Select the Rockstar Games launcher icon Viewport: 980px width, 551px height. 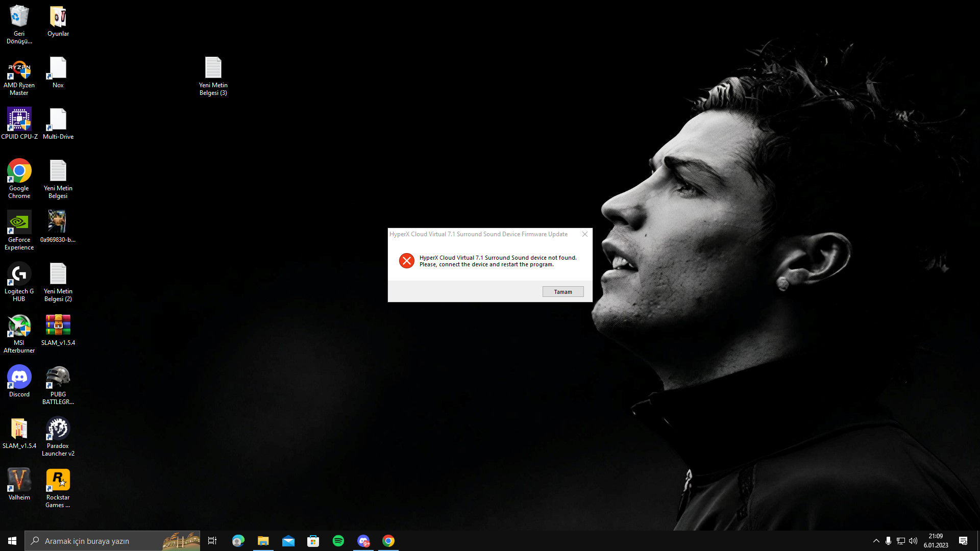(x=58, y=488)
